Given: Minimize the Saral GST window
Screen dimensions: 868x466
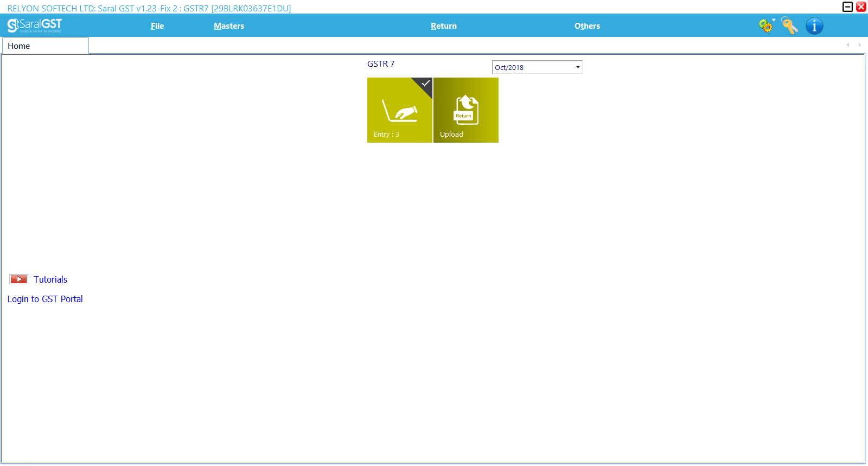Looking at the screenshot, I should coord(847,7).
